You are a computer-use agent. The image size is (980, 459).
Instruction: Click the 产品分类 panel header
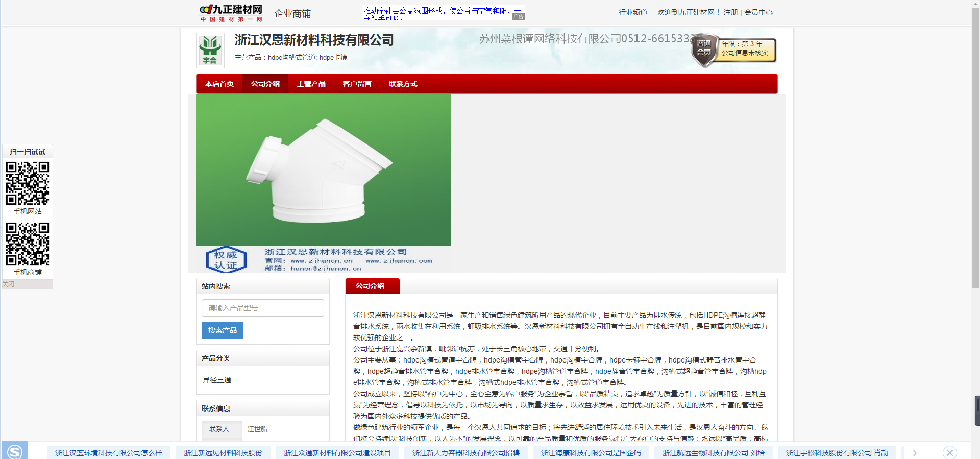(x=263, y=358)
